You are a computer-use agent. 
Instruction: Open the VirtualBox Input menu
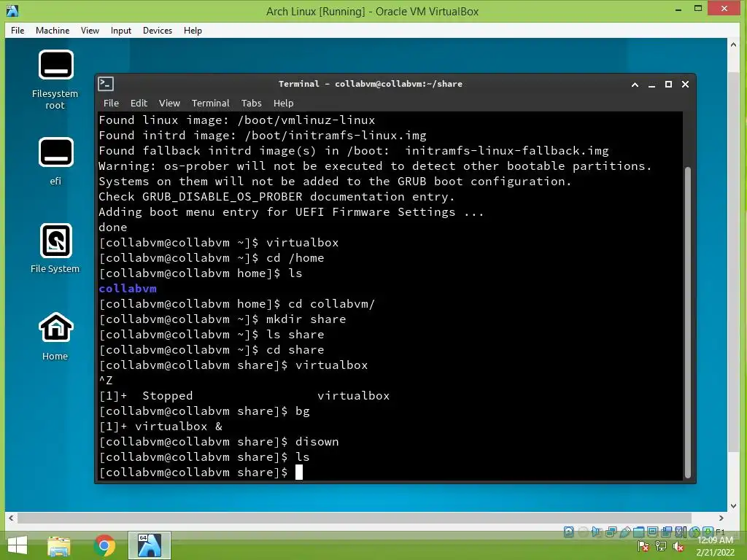121,31
